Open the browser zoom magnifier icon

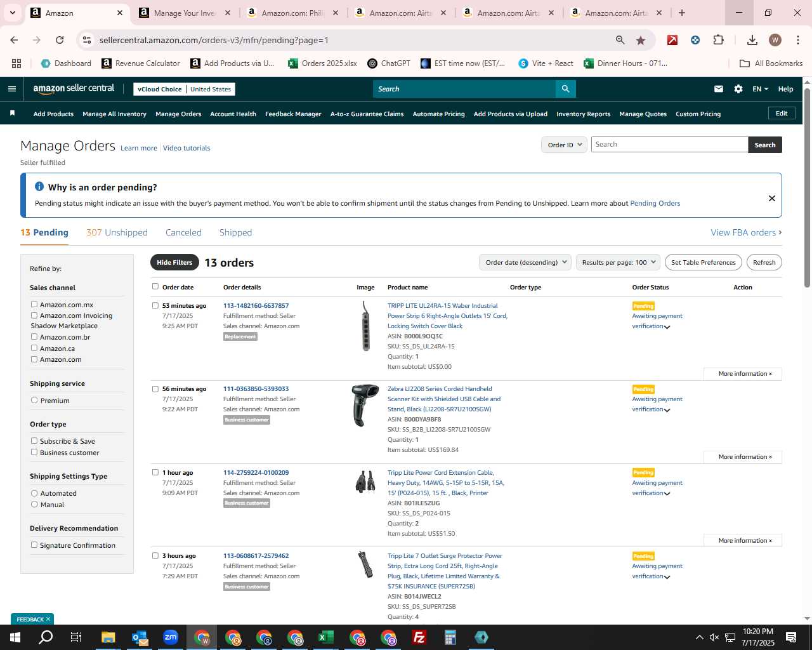[620, 40]
